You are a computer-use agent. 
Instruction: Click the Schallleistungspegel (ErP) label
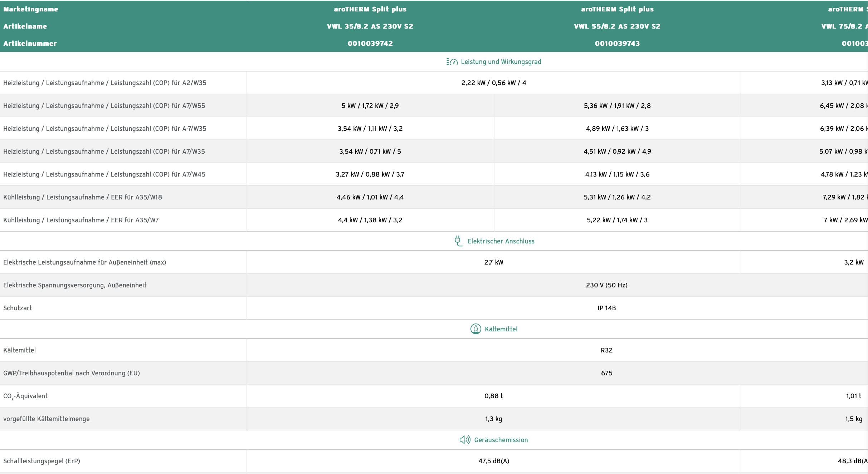[x=42, y=461]
